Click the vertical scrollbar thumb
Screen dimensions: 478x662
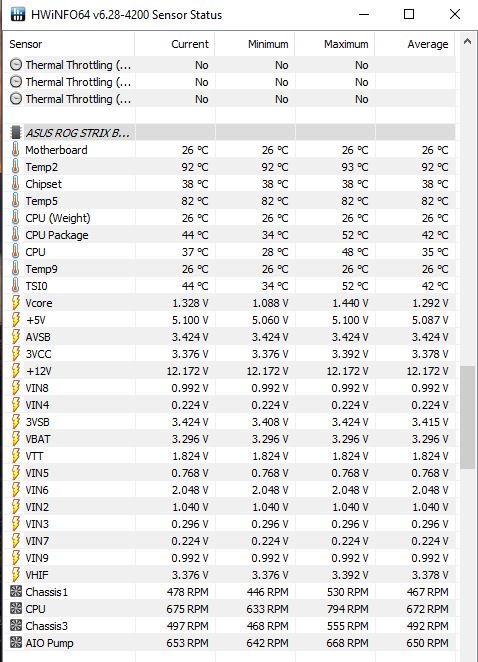(x=467, y=417)
